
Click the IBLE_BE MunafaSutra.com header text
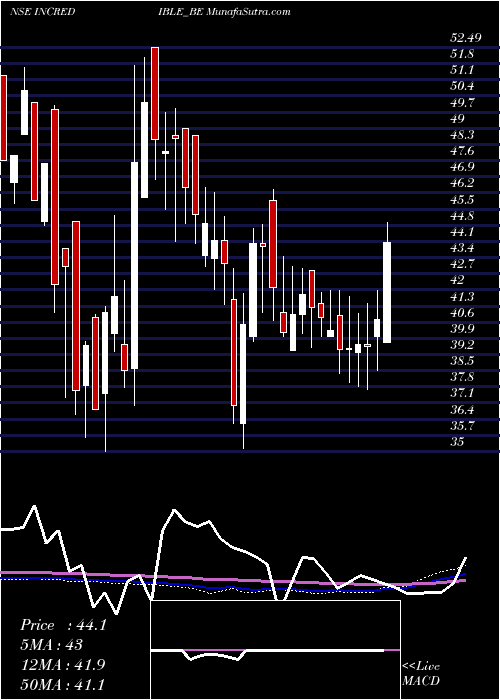point(224,12)
